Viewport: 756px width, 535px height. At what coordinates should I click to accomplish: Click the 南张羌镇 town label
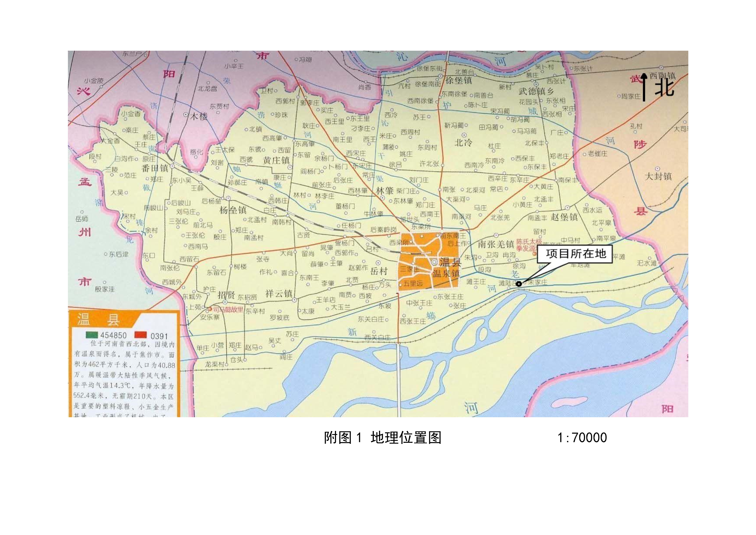point(496,244)
